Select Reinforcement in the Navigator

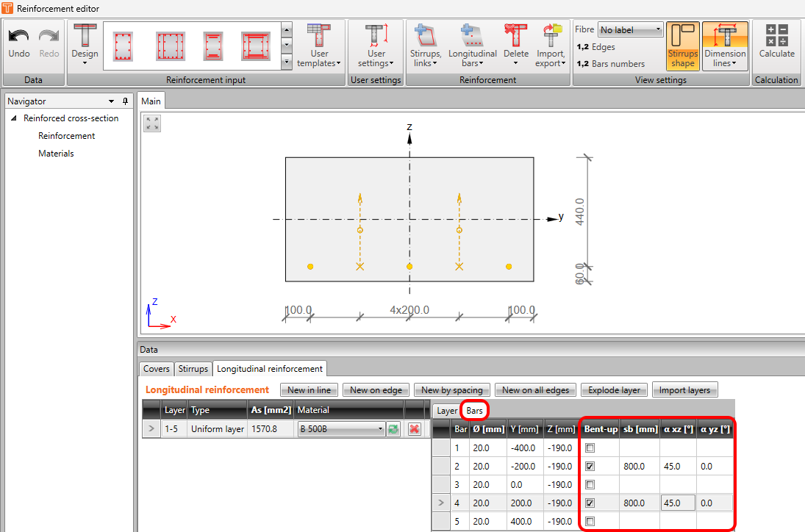point(67,135)
